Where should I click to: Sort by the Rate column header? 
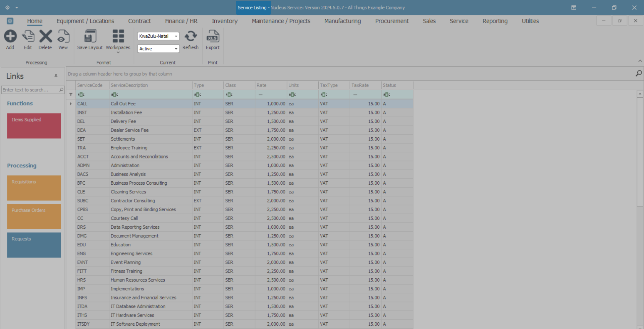270,85
